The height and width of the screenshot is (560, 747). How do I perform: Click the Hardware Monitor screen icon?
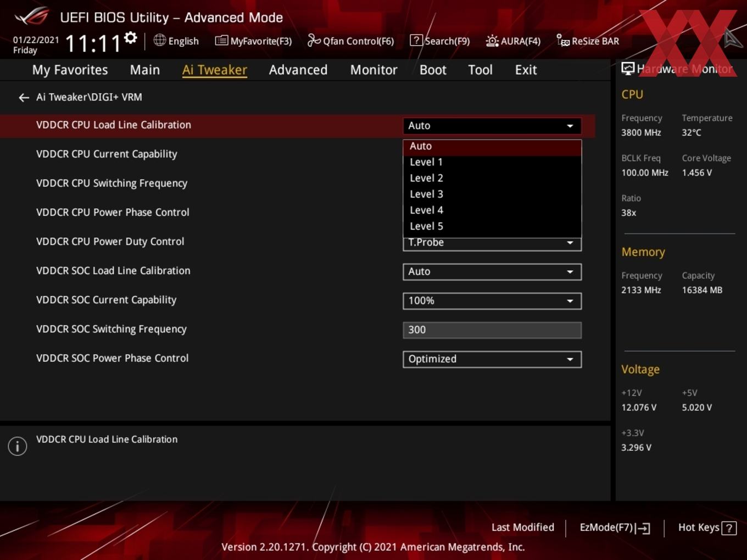coord(628,69)
